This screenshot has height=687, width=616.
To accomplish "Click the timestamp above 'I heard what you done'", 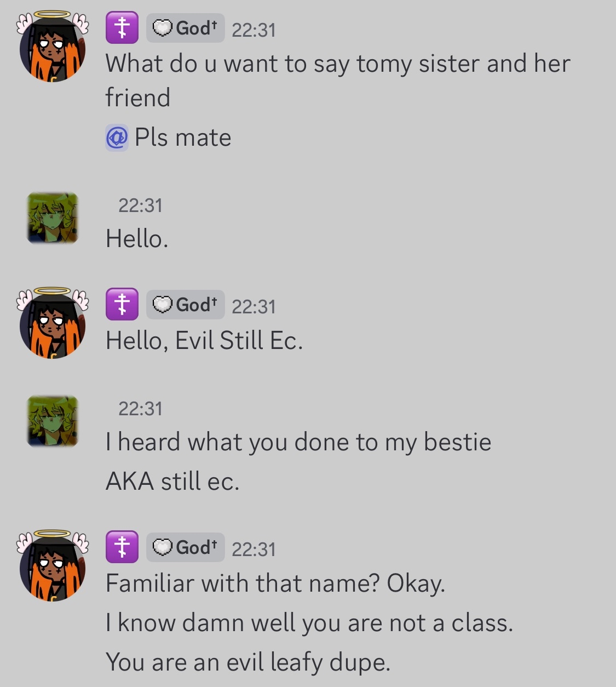I will coord(140,409).
